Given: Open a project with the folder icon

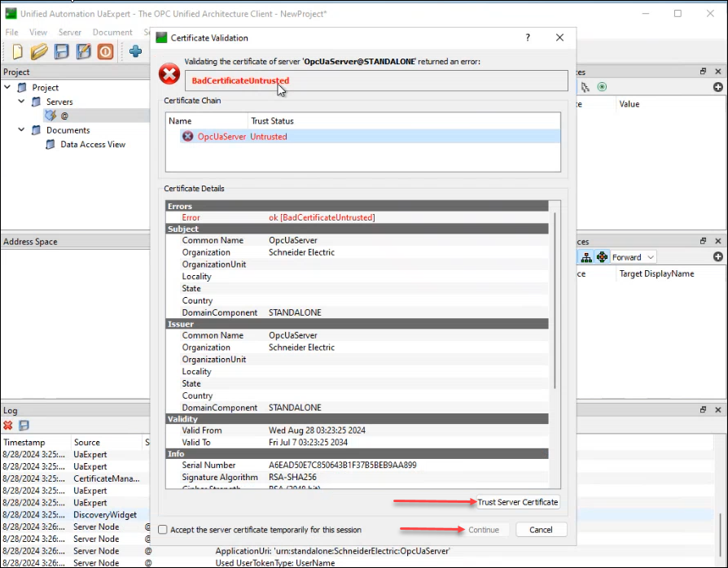Looking at the screenshot, I should coord(39,51).
